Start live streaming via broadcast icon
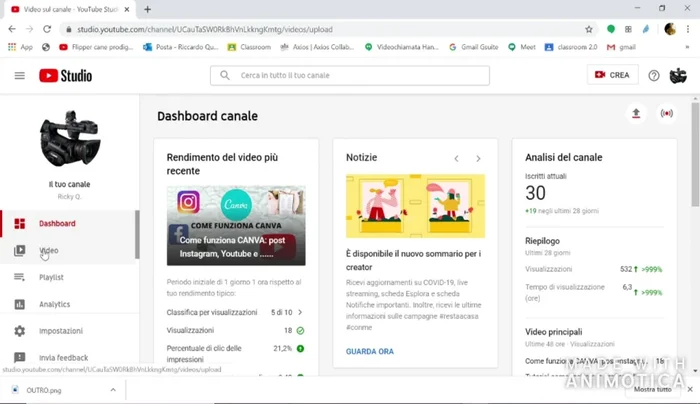 667,113
